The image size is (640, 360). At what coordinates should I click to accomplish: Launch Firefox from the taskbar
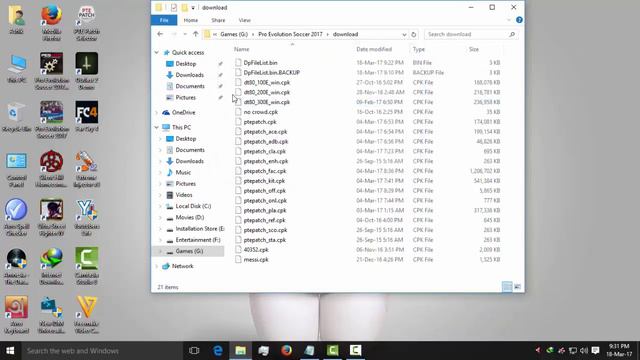point(286,350)
